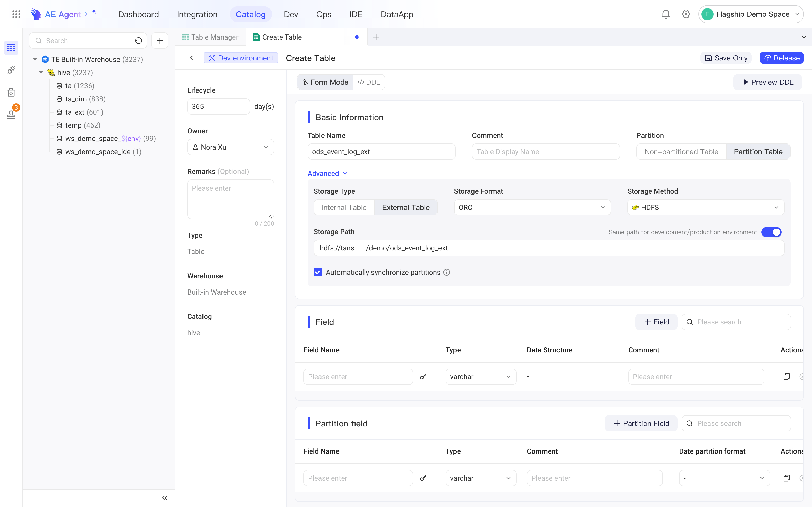Click the Release button
Viewport: 812px width, 507px height.
click(x=782, y=58)
